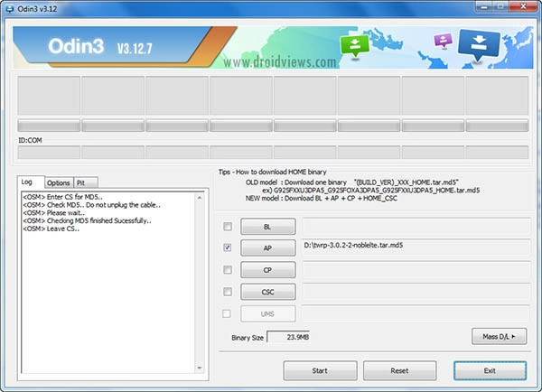This screenshot has height=392, width=542.
Task: Open the Pit tab
Action: pyautogui.click(x=81, y=182)
